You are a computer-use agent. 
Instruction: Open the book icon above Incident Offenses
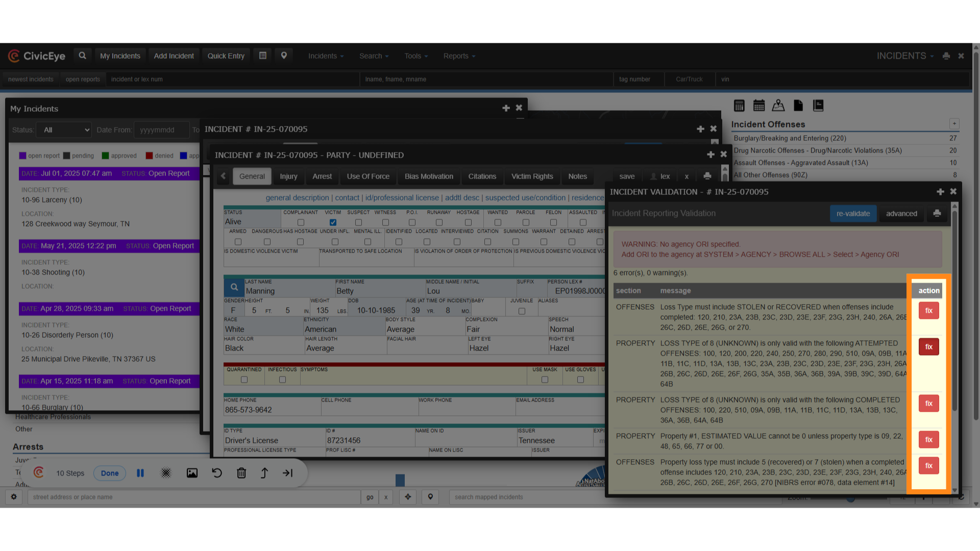point(818,106)
